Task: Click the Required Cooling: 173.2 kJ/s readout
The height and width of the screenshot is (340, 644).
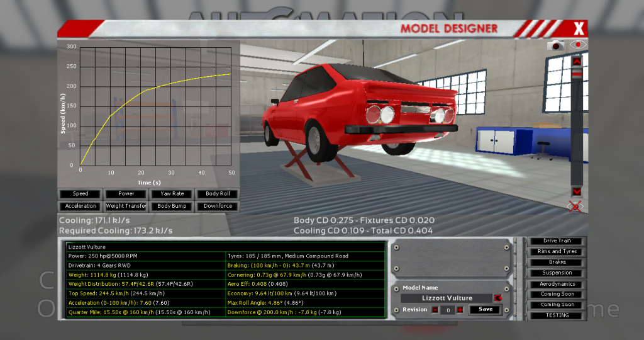Action: click(116, 231)
